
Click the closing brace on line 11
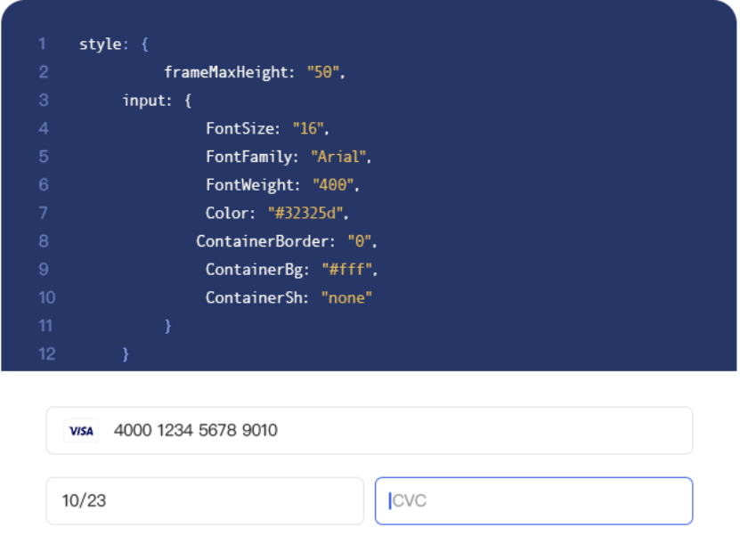[167, 326]
